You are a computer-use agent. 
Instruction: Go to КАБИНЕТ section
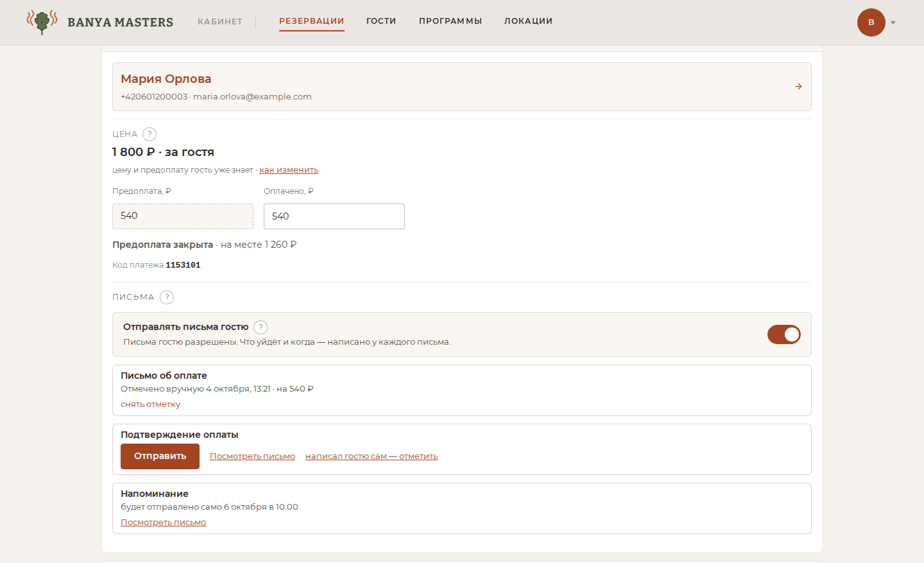[220, 22]
